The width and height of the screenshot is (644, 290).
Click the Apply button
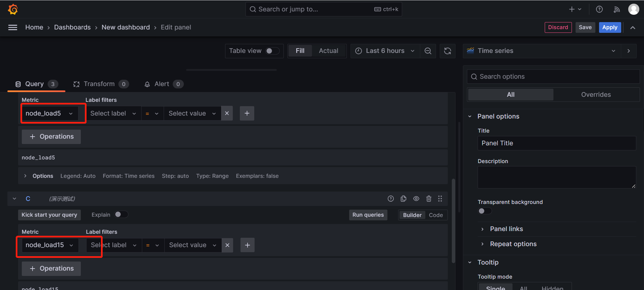609,27
